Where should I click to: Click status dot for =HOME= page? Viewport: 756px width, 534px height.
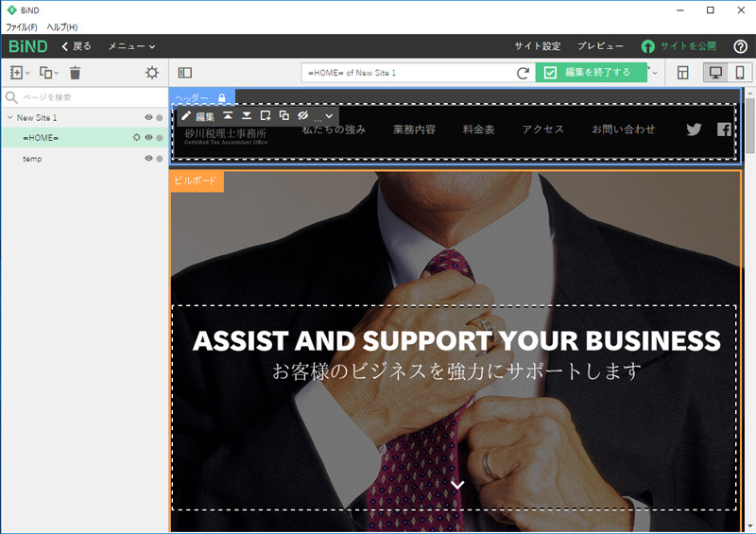tap(160, 138)
